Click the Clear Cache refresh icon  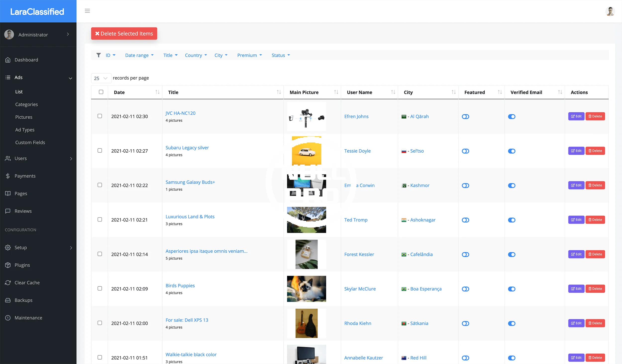(8, 283)
